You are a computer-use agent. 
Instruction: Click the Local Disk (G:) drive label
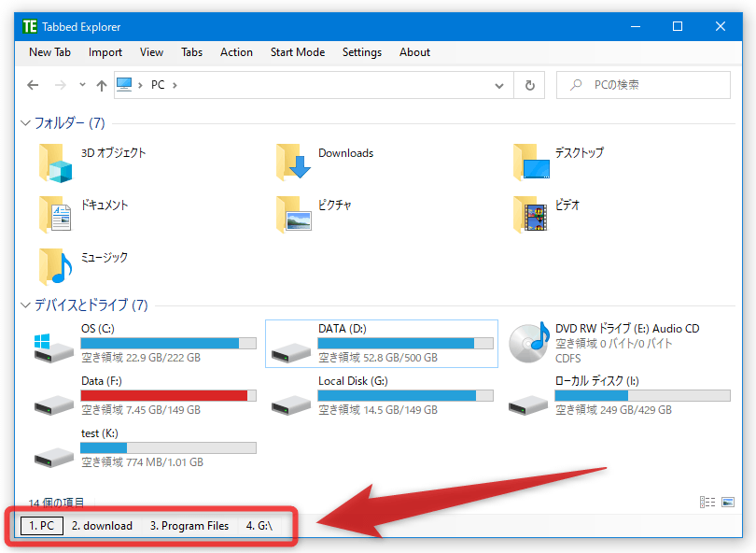pyautogui.click(x=353, y=381)
